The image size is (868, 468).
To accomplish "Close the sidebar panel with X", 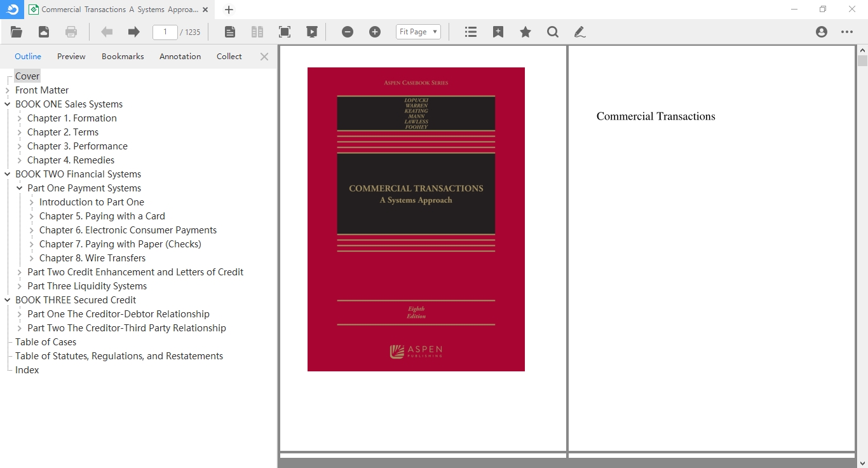I will point(264,57).
